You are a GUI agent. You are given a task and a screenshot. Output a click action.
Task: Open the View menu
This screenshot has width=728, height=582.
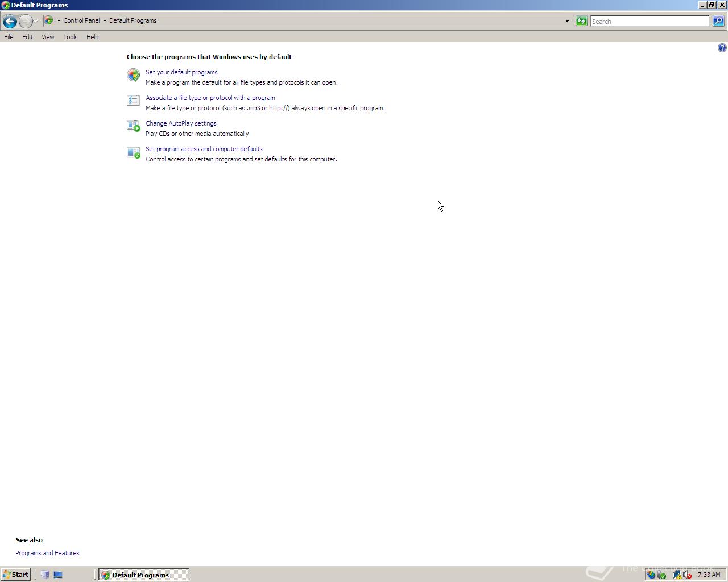[48, 37]
